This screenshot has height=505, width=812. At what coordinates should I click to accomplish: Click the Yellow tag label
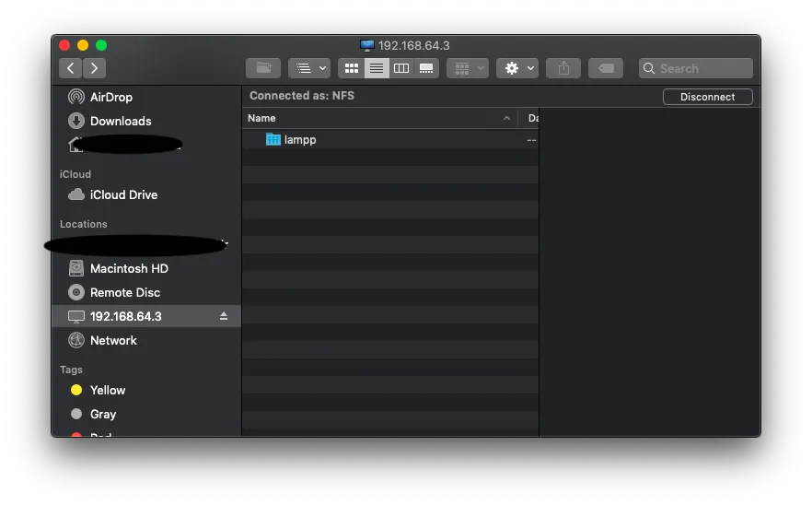coord(108,390)
